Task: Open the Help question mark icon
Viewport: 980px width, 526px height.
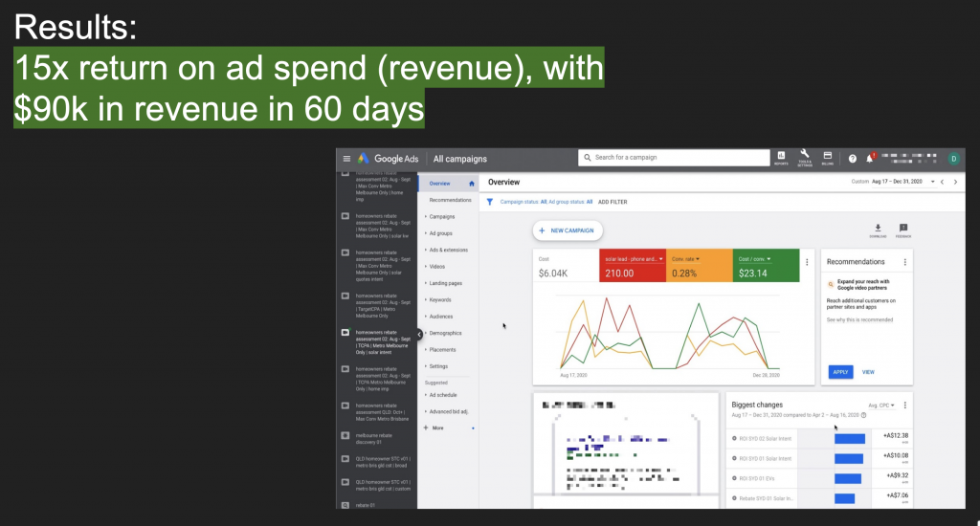Action: [x=853, y=159]
